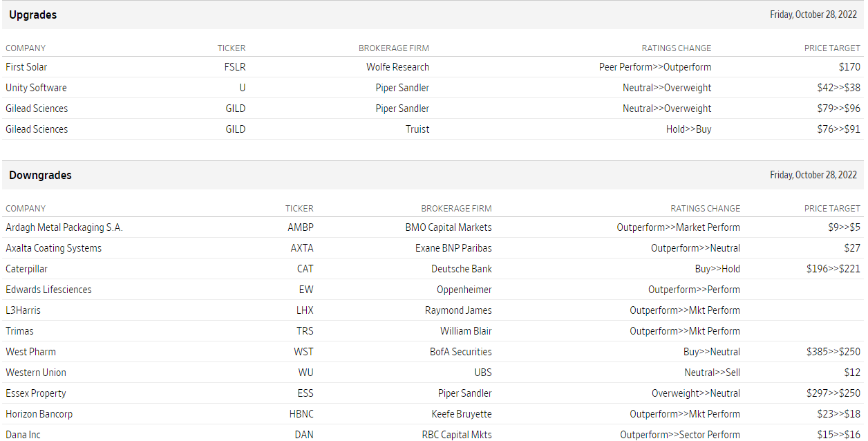
Task: Select the FSLR ticker symbol
Action: coord(235,67)
